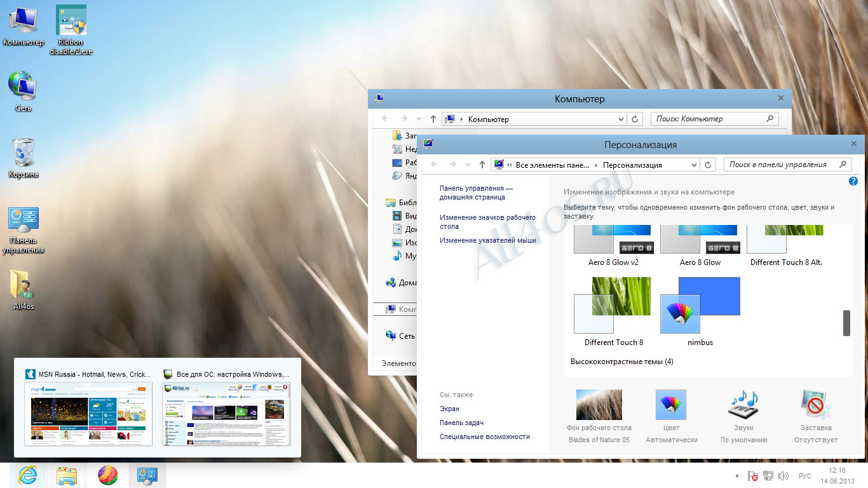Open Панель управления домашняя страница link

pos(476,193)
